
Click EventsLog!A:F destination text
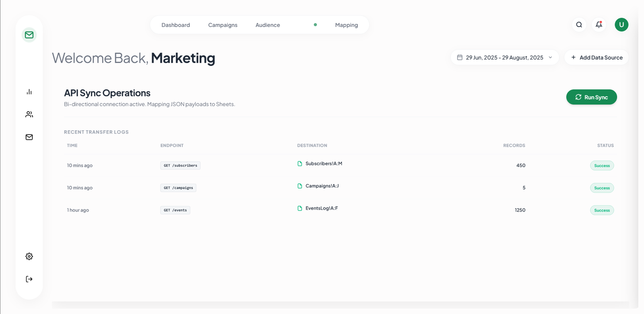click(322, 208)
